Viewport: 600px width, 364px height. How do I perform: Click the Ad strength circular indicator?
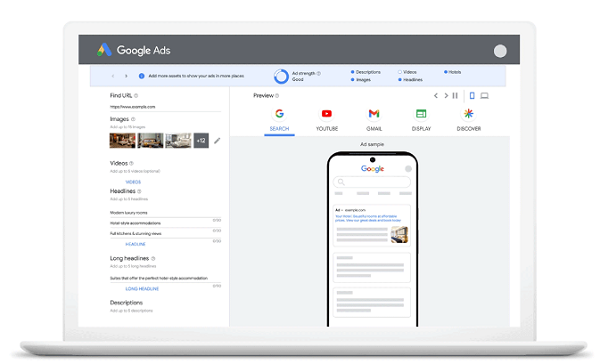tap(281, 76)
